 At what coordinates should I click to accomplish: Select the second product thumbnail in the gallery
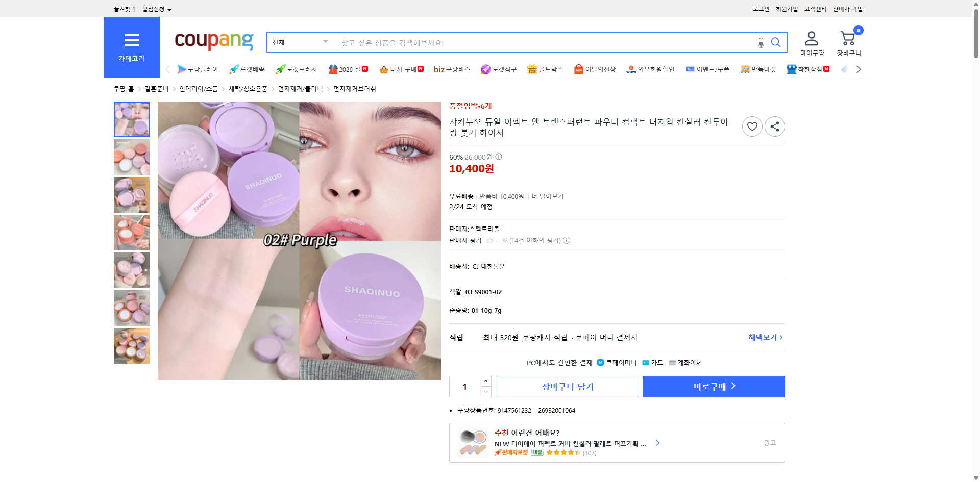coord(131,157)
